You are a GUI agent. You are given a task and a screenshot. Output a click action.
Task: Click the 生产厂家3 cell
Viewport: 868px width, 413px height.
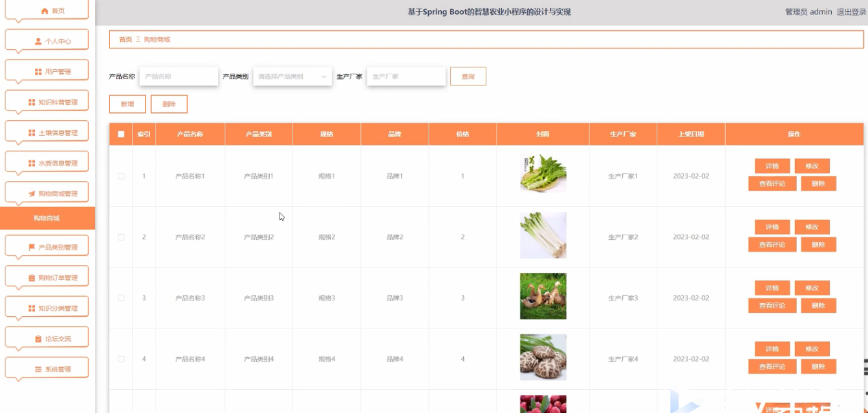[x=623, y=298]
